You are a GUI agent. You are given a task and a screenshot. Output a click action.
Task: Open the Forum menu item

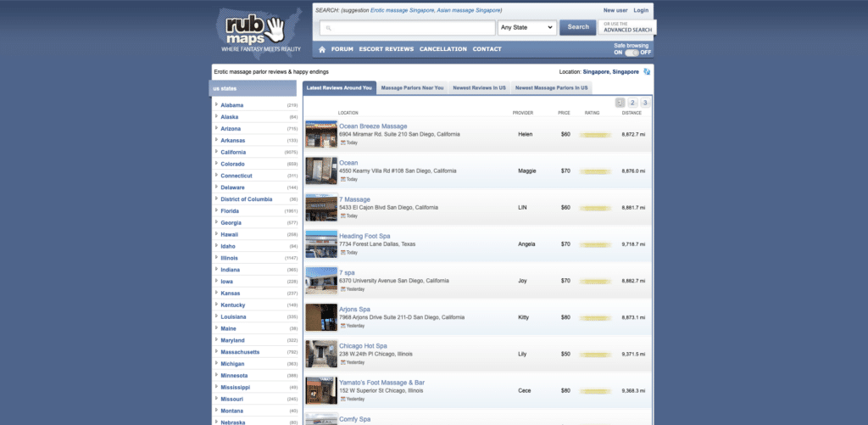[x=342, y=49]
